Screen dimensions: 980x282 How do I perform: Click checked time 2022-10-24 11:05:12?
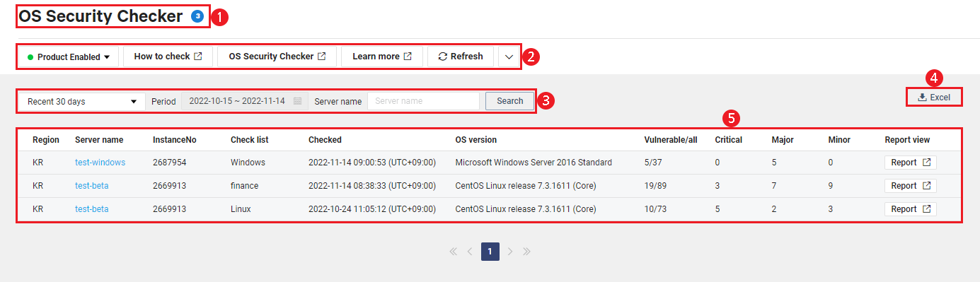(x=372, y=209)
